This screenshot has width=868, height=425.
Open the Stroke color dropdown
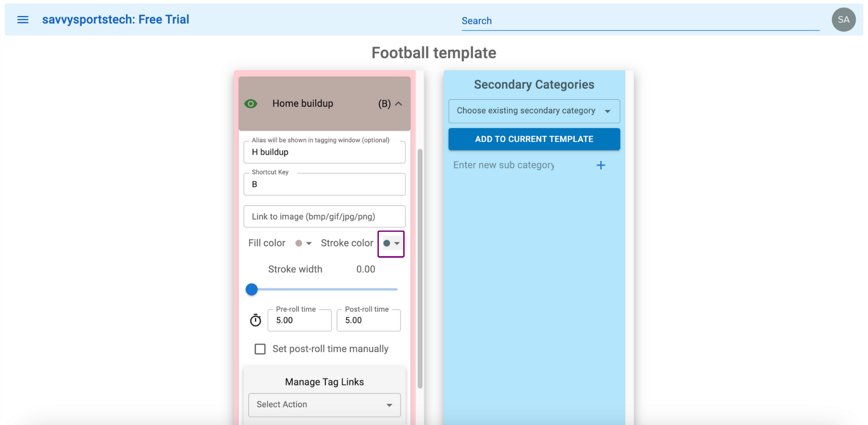point(391,244)
